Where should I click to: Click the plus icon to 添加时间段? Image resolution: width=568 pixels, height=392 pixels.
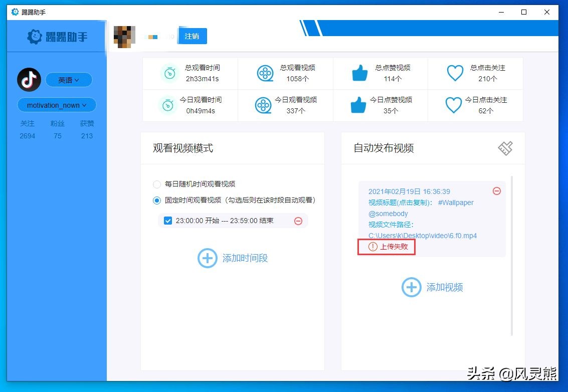click(207, 258)
